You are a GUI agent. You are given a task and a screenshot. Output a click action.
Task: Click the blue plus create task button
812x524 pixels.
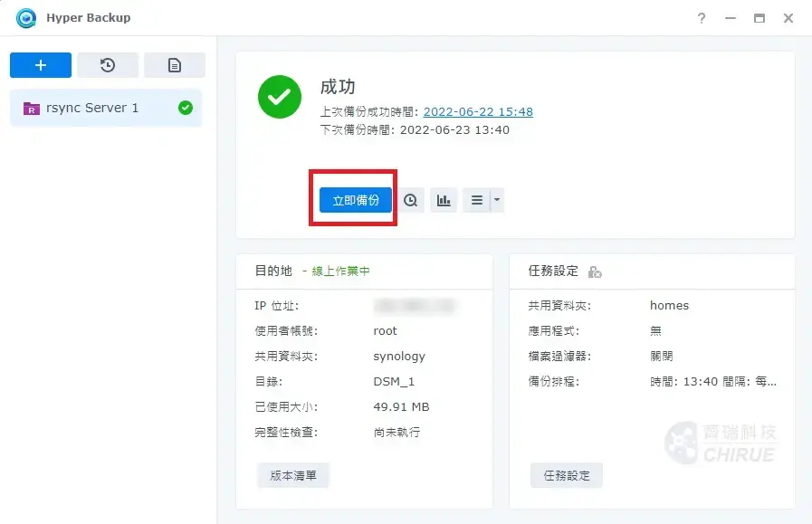tap(41, 65)
